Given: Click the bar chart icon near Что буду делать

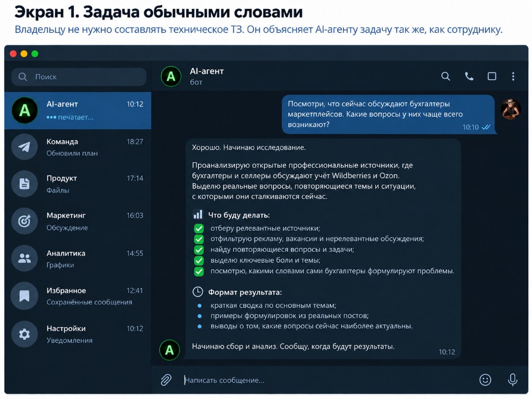Looking at the screenshot, I should pos(197,215).
